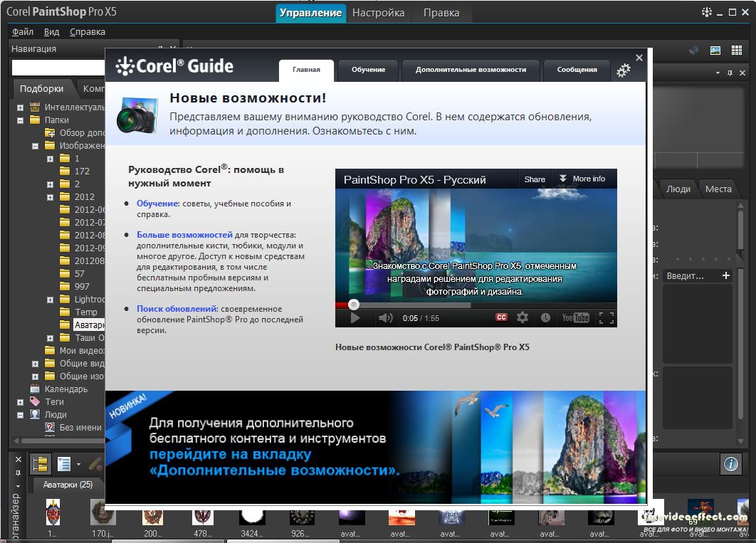Select the 478... thumbnail

click(202, 518)
